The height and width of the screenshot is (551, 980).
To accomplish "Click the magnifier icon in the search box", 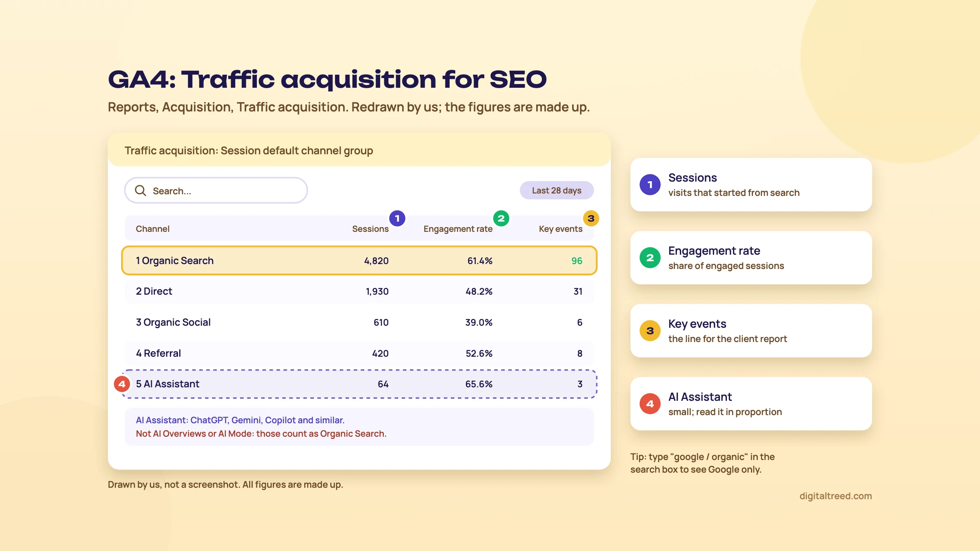I will (x=140, y=191).
